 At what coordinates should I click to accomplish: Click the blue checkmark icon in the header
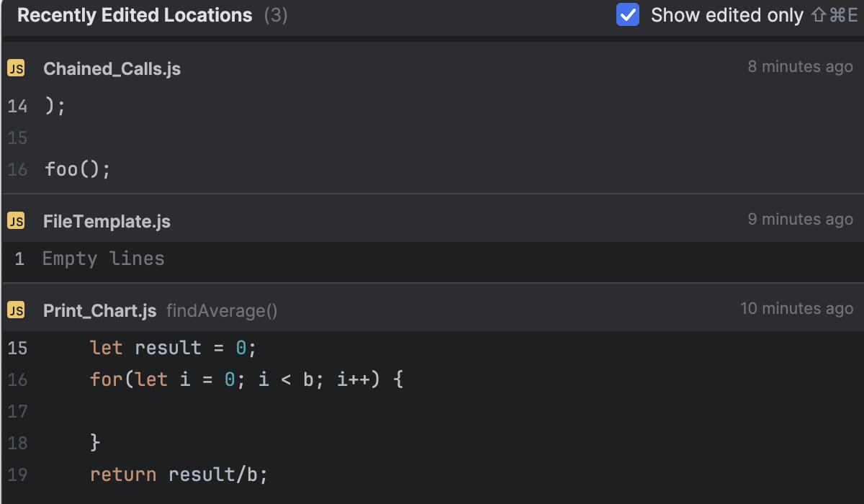coord(627,14)
